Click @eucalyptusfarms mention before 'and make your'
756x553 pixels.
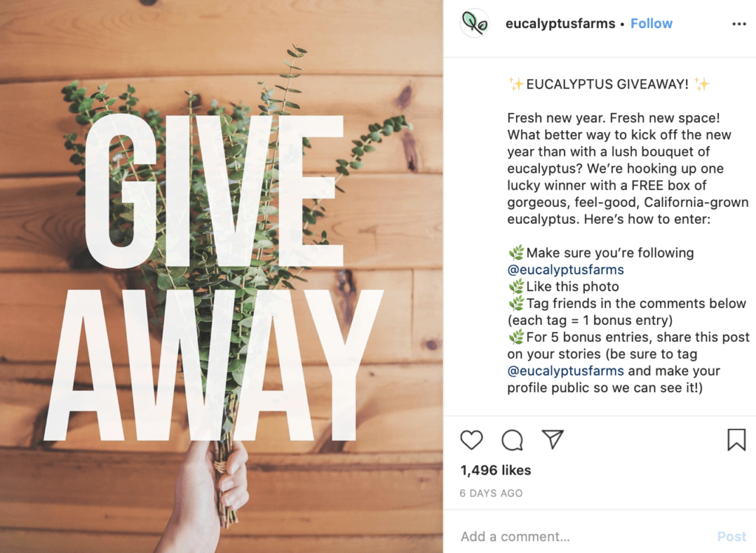click(566, 371)
